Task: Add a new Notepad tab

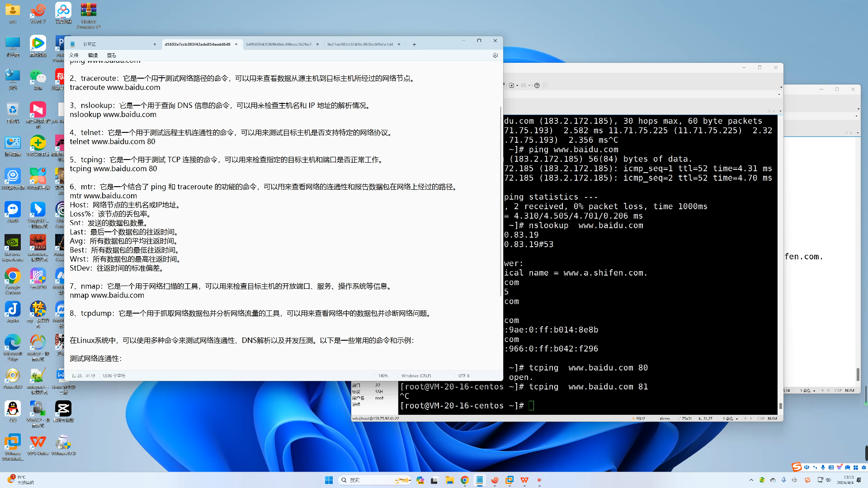Action: pyautogui.click(x=414, y=44)
